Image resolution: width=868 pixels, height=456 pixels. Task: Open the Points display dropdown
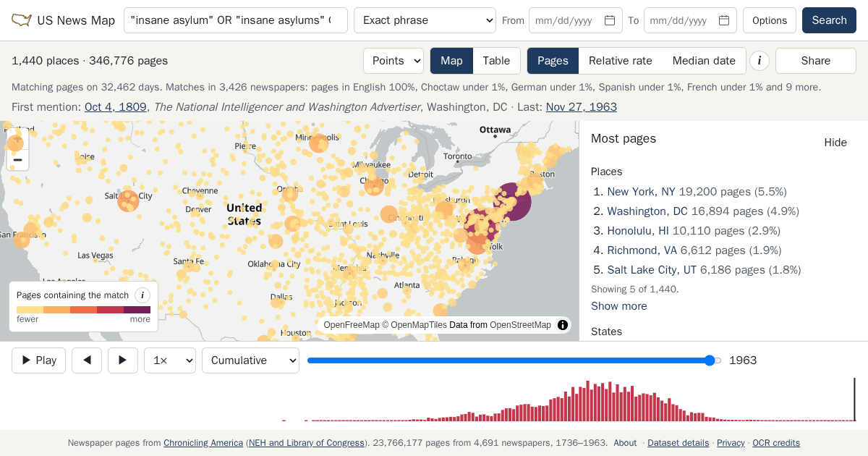tap(393, 61)
